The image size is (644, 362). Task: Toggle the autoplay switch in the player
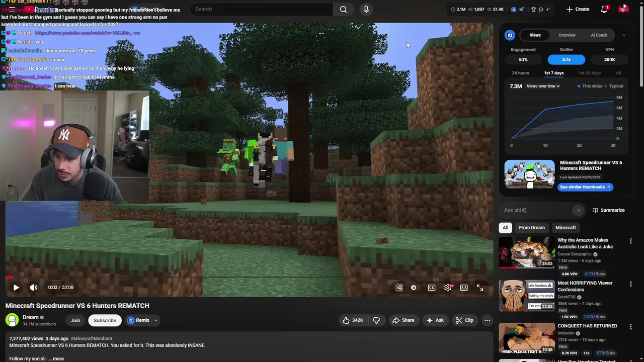(x=414, y=288)
